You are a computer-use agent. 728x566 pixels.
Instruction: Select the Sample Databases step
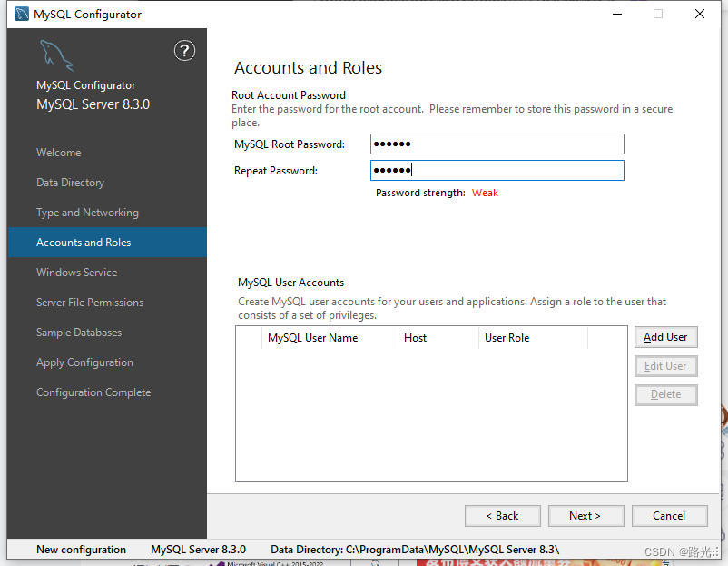81,332
